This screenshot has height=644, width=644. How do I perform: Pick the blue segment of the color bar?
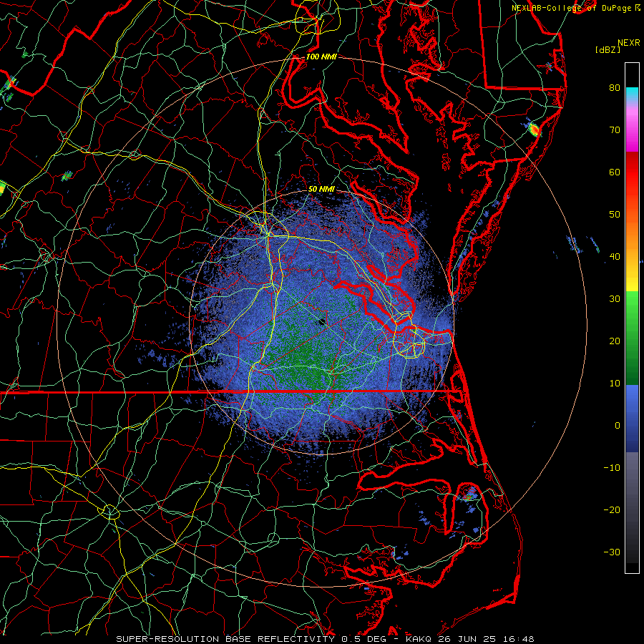click(x=632, y=419)
